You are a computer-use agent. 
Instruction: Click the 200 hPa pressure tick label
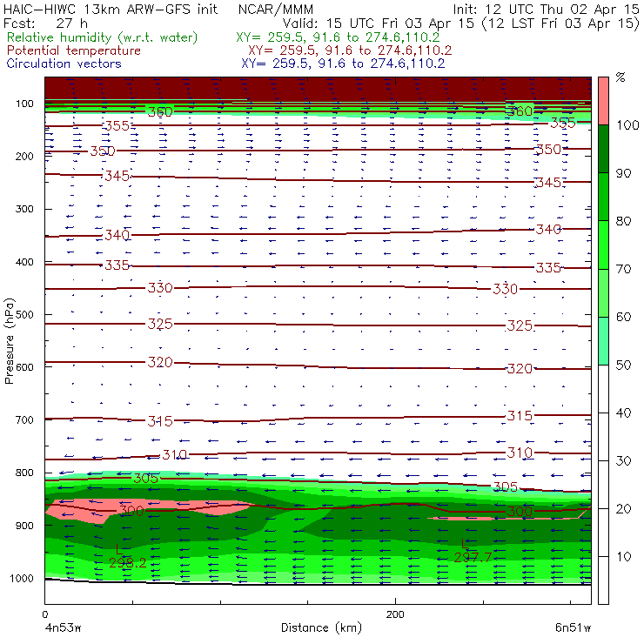(24, 156)
